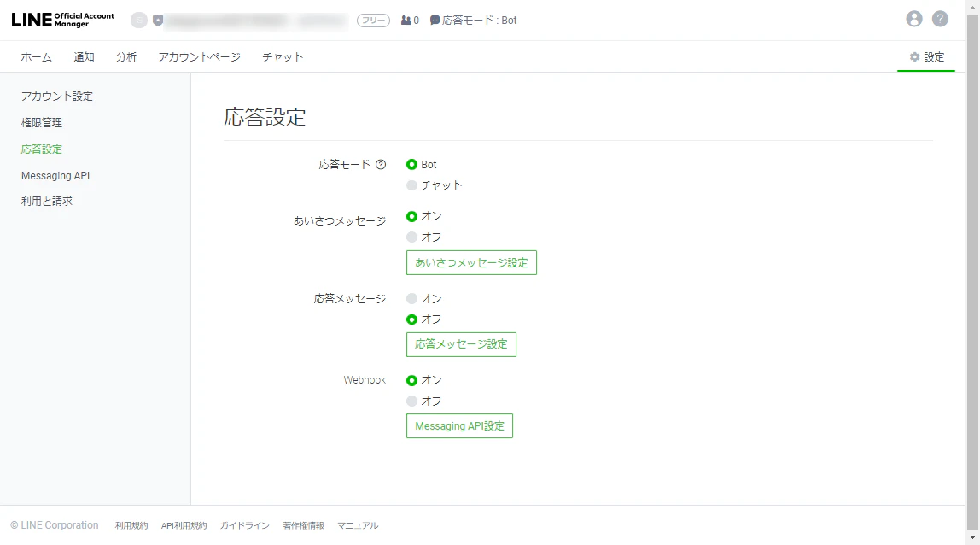This screenshot has width=980, height=545.
Task: Select 応答設定 in the sidebar
Action: [42, 149]
